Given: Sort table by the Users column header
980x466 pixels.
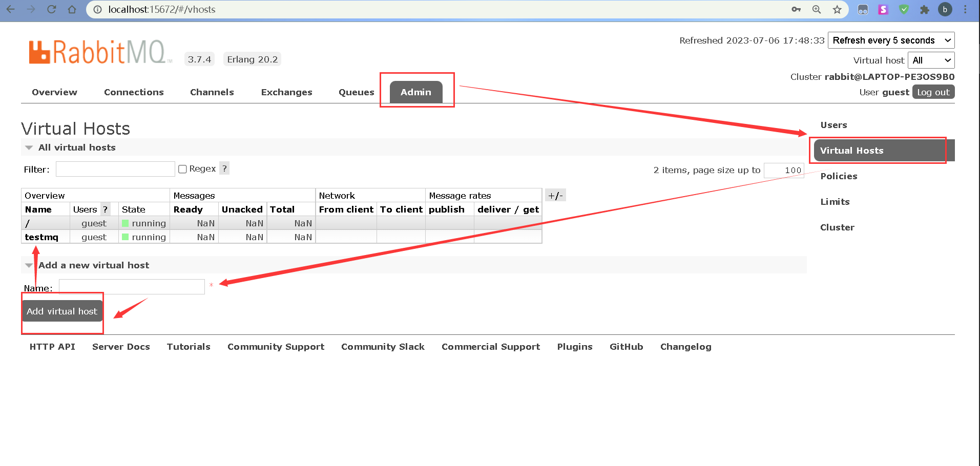Looking at the screenshot, I should [x=85, y=209].
